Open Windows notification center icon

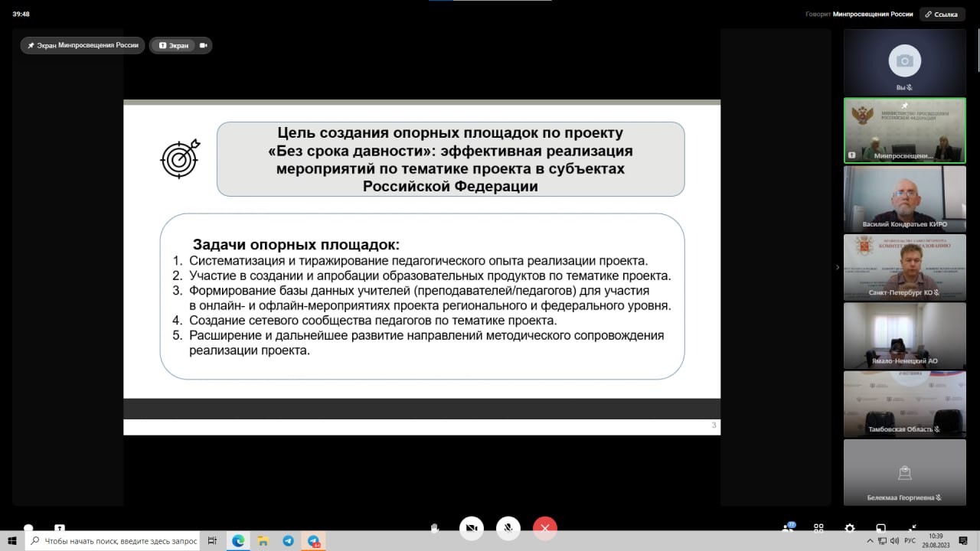tap(964, 540)
